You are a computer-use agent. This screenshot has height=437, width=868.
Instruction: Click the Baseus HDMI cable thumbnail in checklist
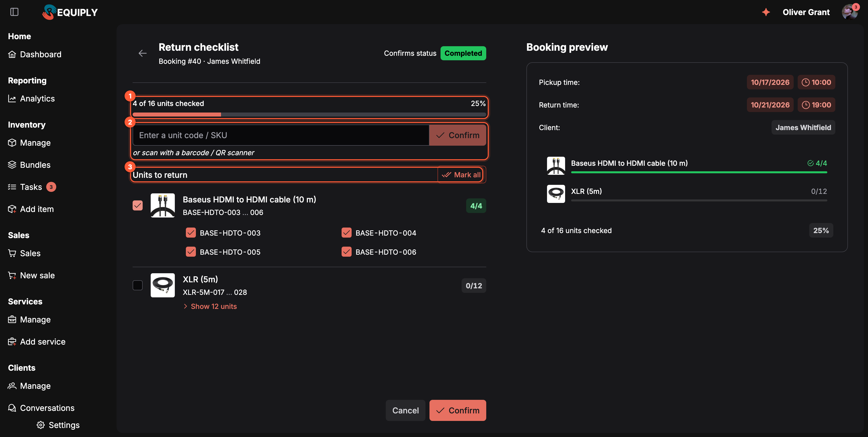tap(162, 205)
